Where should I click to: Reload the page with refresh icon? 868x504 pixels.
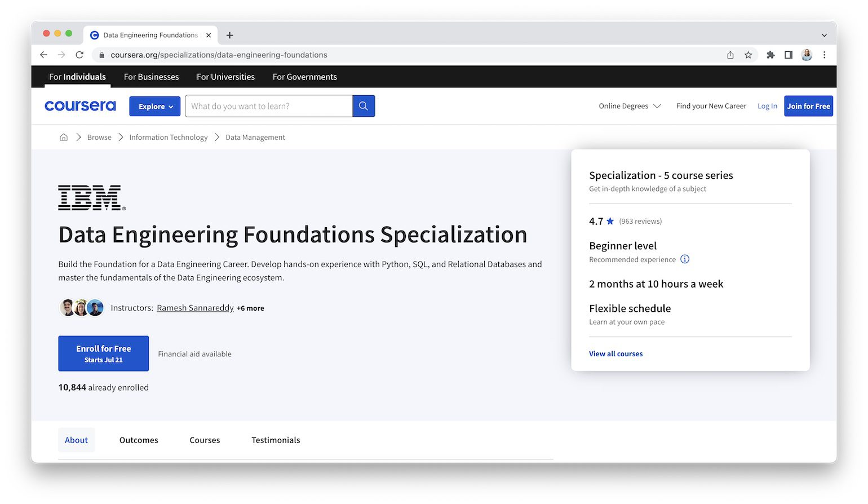pyautogui.click(x=79, y=55)
